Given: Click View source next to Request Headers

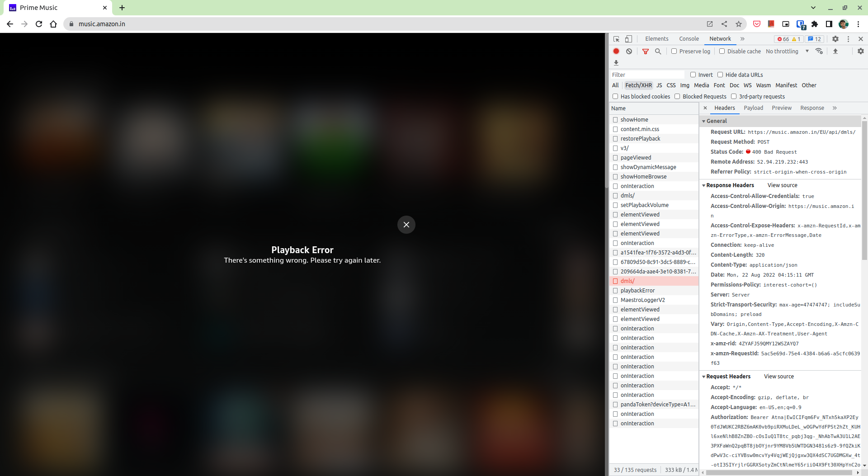Looking at the screenshot, I should [778, 376].
